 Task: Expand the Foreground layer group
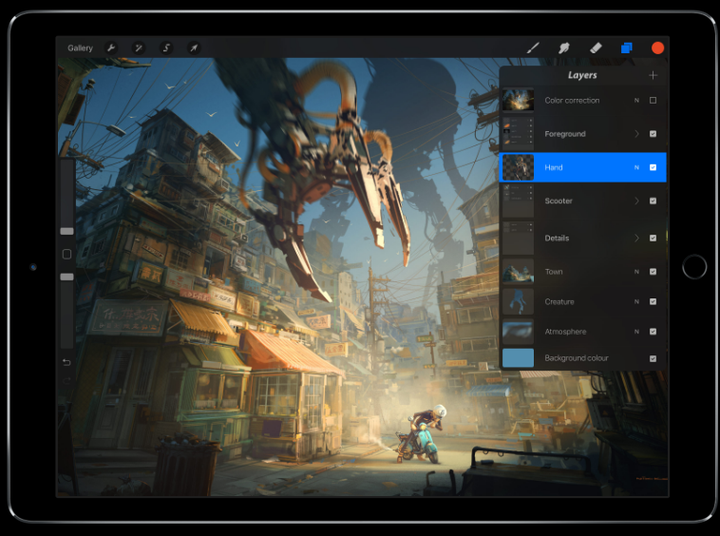637,134
